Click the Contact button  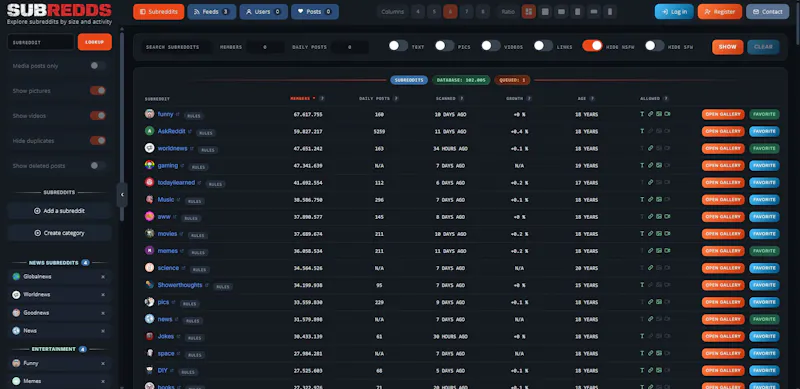[767, 11]
